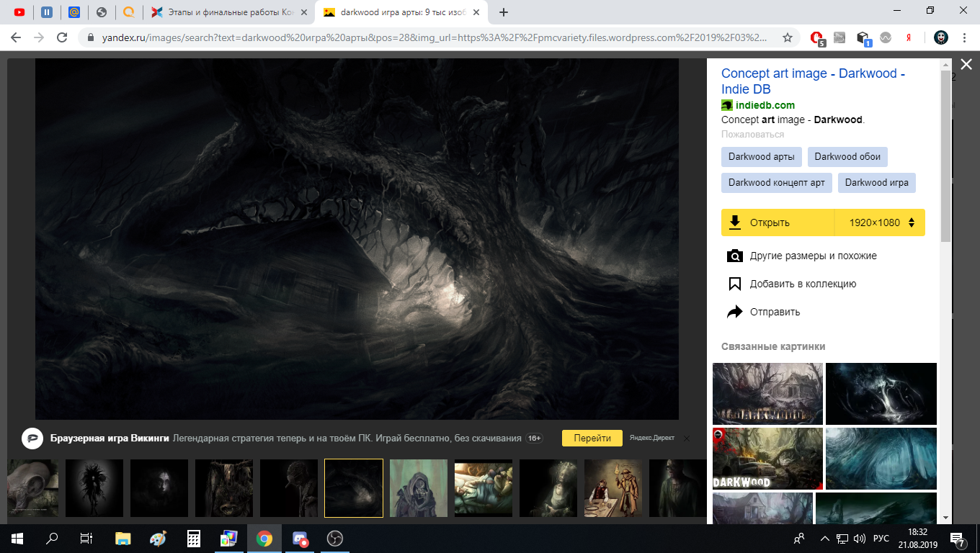The width and height of the screenshot is (980, 553).
Task: Open a new browser tab
Action: tap(504, 12)
